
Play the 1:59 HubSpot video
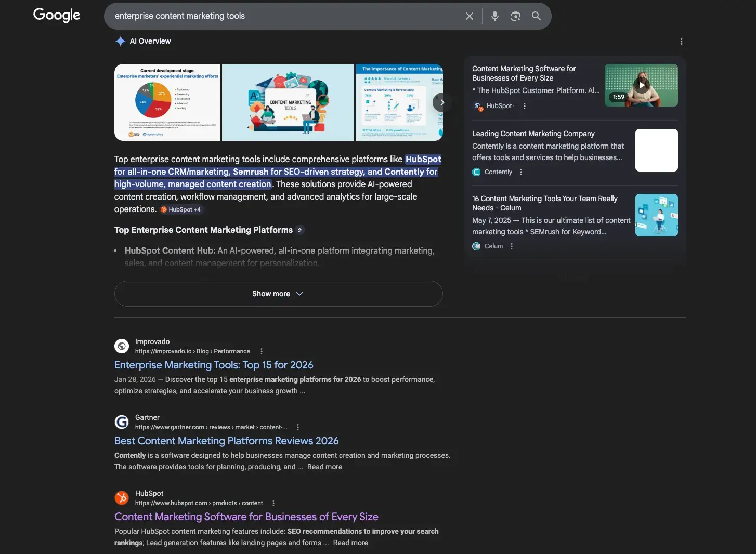pyautogui.click(x=641, y=85)
